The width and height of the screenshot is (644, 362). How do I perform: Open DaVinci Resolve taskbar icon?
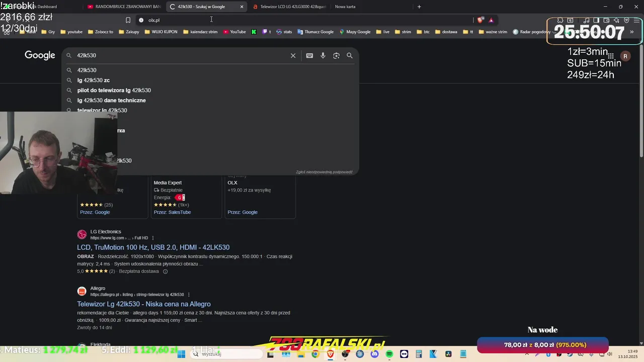click(448, 354)
